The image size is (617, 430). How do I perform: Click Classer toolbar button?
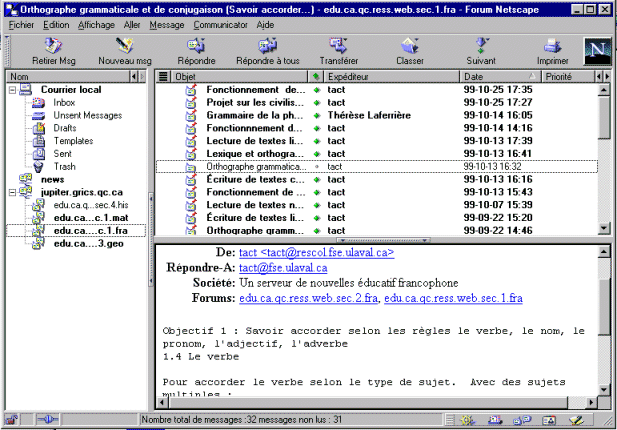pyautogui.click(x=410, y=51)
